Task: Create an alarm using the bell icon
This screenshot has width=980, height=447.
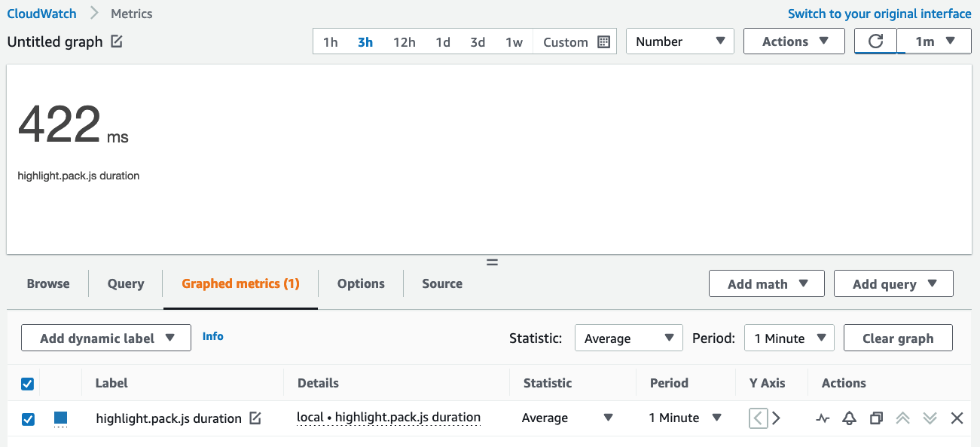Action: point(849,418)
